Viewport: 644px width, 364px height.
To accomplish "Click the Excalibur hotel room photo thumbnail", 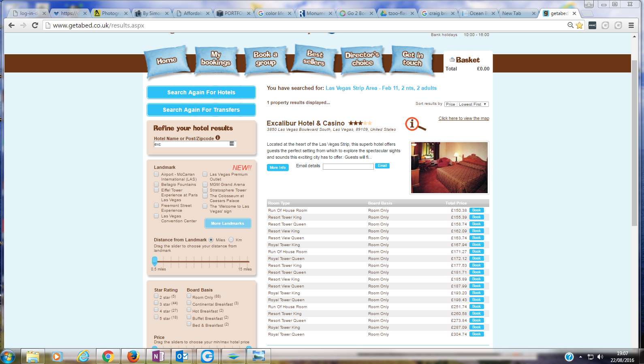I will 449,168.
